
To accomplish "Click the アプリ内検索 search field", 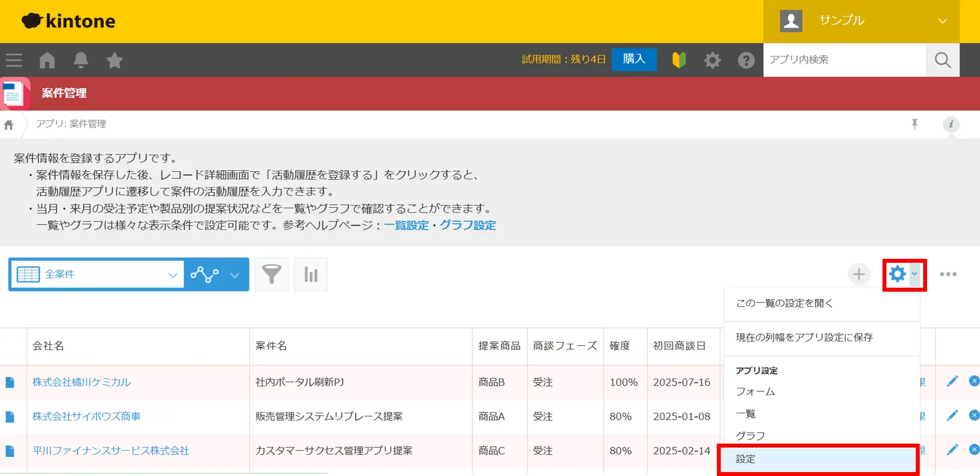I will coord(844,60).
